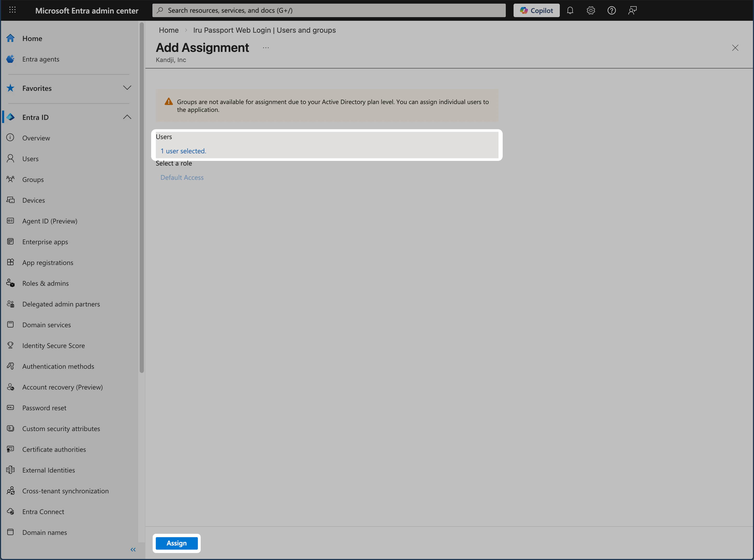Open Authentication methods
754x560 pixels.
[x=58, y=366]
